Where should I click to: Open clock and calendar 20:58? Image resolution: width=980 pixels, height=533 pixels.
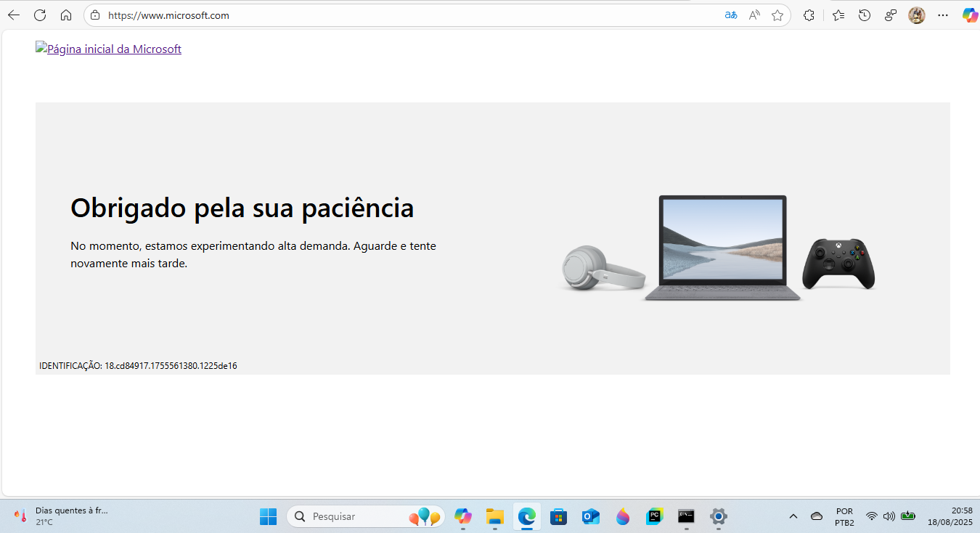pos(950,516)
